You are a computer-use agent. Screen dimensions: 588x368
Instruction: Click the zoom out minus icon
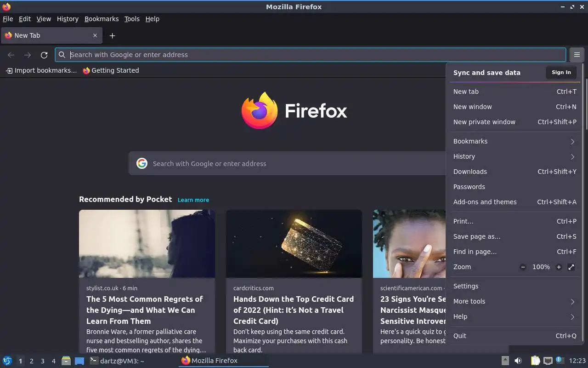click(523, 267)
